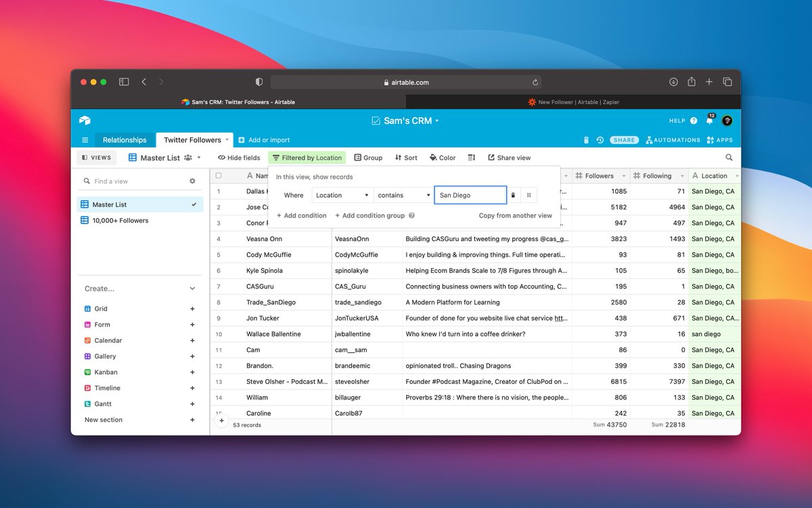The width and height of the screenshot is (812, 508).
Task: Open base trash icon
Action: pyautogui.click(x=586, y=140)
